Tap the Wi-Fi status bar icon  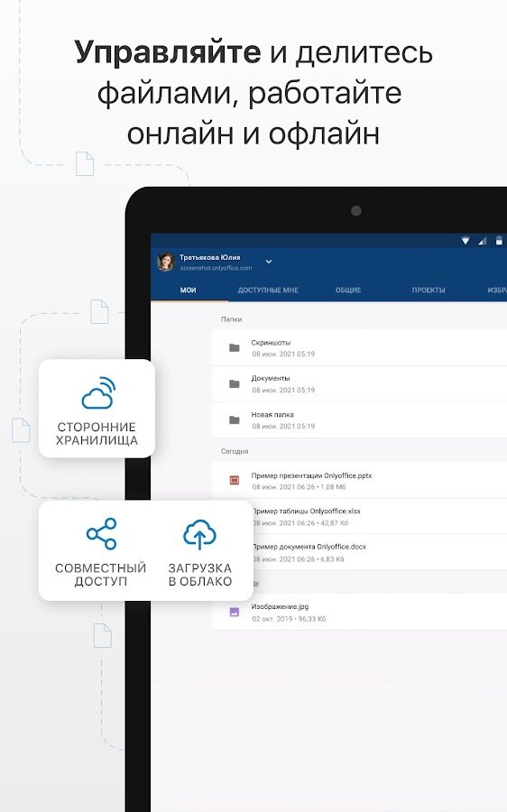[466, 241]
